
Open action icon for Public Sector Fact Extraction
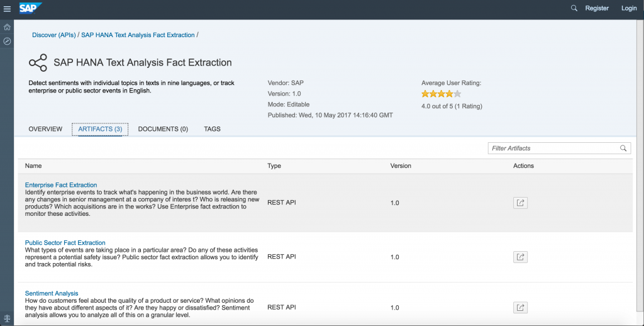pyautogui.click(x=520, y=257)
